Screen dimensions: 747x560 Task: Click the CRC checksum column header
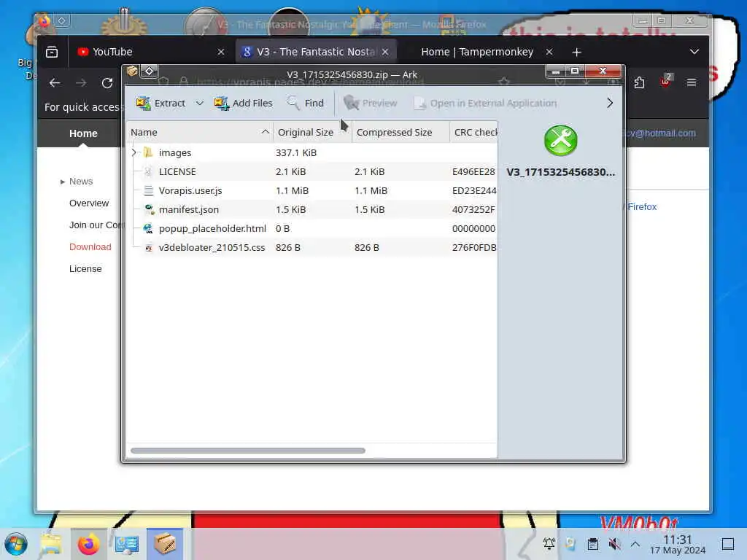point(474,133)
